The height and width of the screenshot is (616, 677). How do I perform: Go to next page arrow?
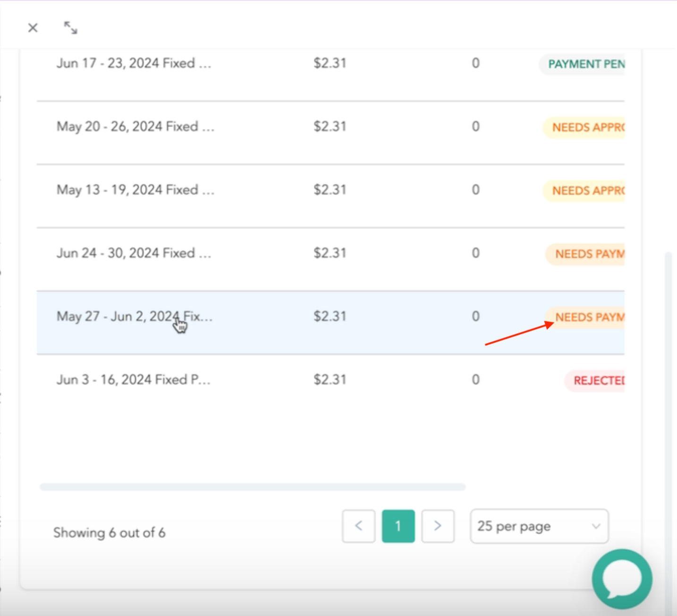[x=438, y=526]
